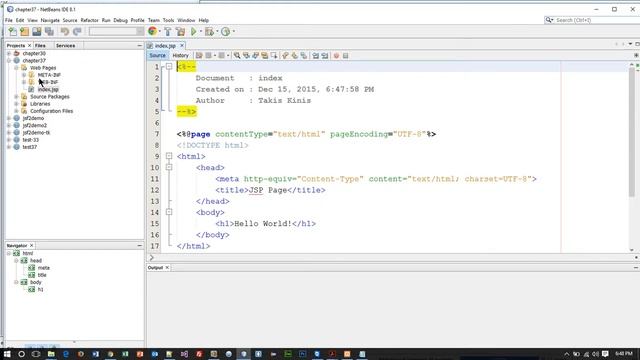Toggle Rectangular Selection in editor toolbar
640x360 pixels.
click(x=274, y=56)
